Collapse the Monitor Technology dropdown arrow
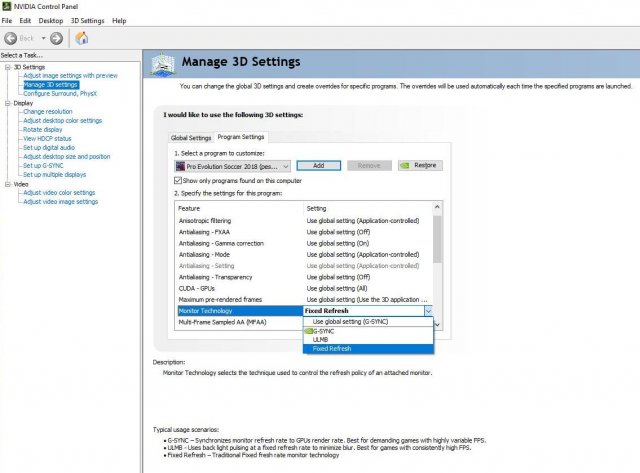640x473 pixels. point(428,311)
